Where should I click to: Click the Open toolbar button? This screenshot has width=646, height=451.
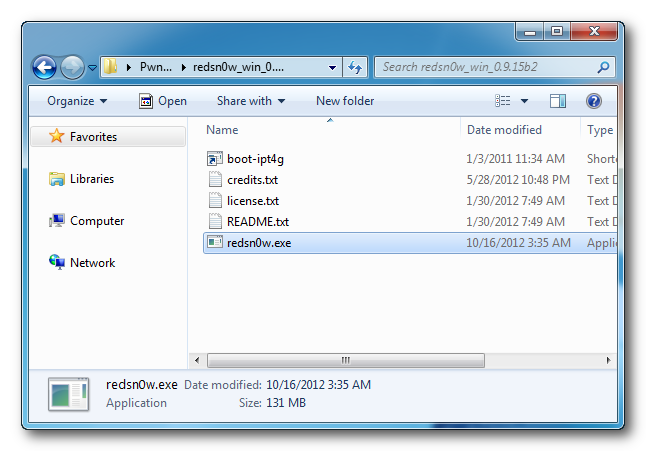tap(162, 101)
